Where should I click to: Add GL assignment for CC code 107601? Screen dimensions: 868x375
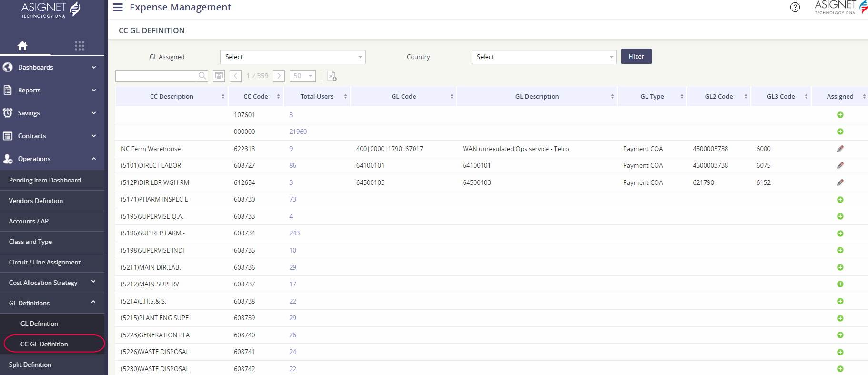point(840,115)
